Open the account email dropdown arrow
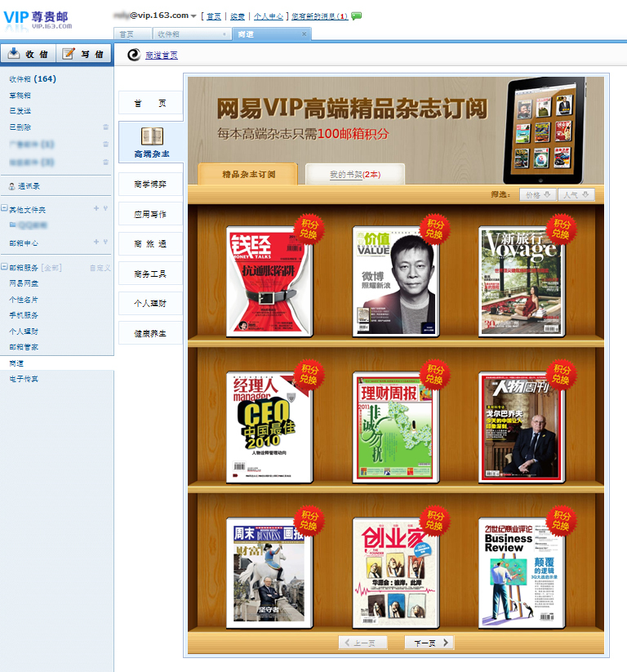This screenshot has width=627, height=672. (x=193, y=16)
